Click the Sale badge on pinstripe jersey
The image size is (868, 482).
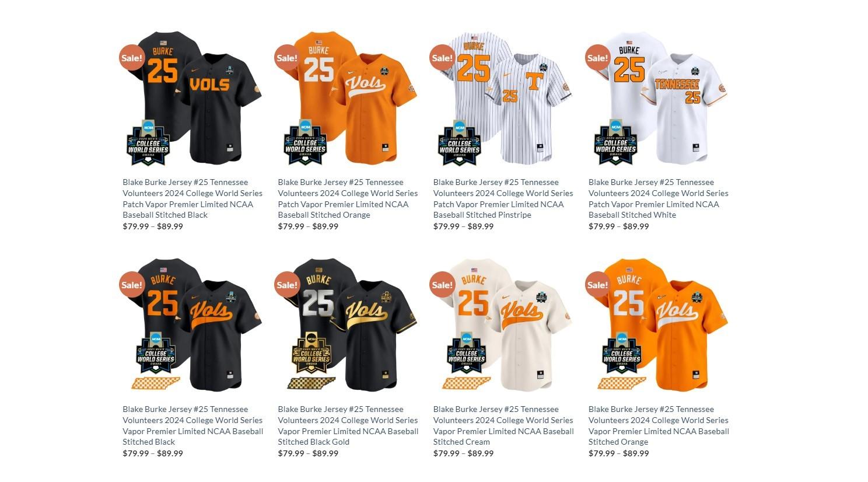442,58
